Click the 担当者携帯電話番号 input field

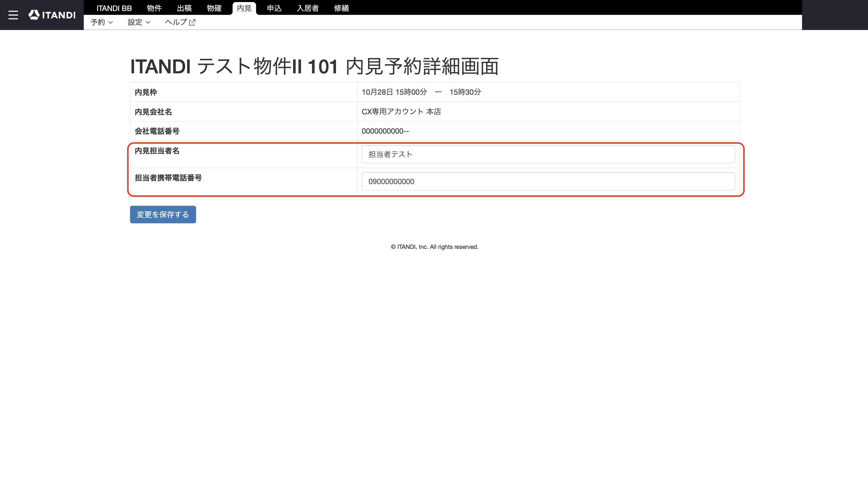click(x=548, y=181)
